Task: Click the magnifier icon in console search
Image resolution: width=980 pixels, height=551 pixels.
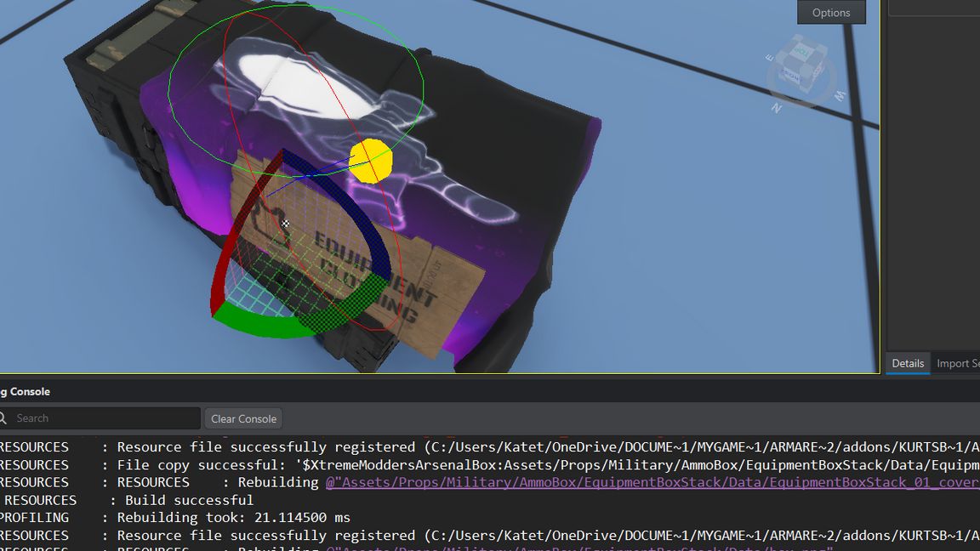Action: pos(3,418)
